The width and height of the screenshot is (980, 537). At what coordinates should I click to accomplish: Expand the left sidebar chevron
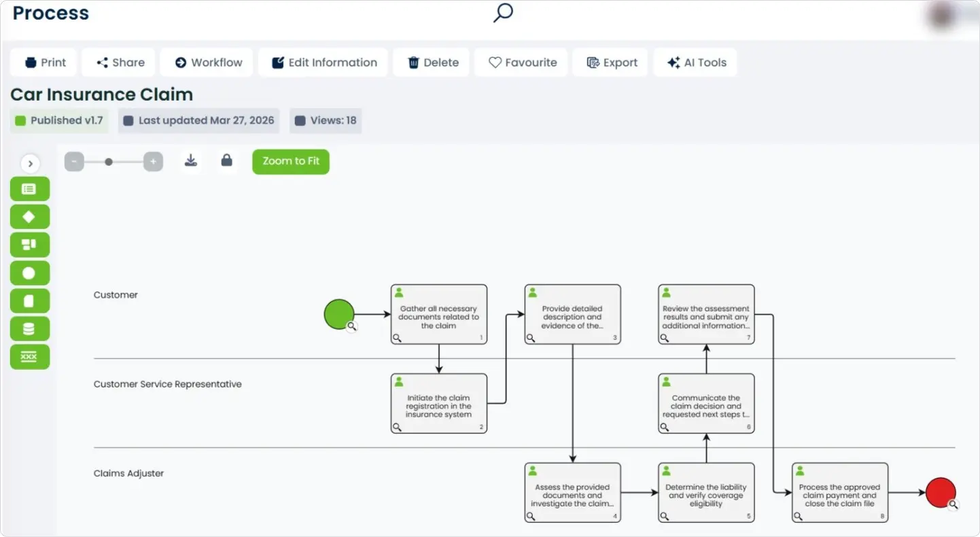click(x=30, y=164)
